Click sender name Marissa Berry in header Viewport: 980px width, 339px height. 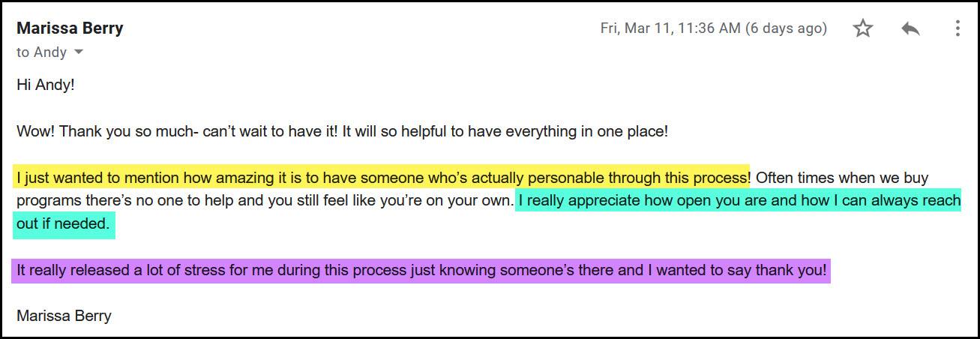pos(70,28)
